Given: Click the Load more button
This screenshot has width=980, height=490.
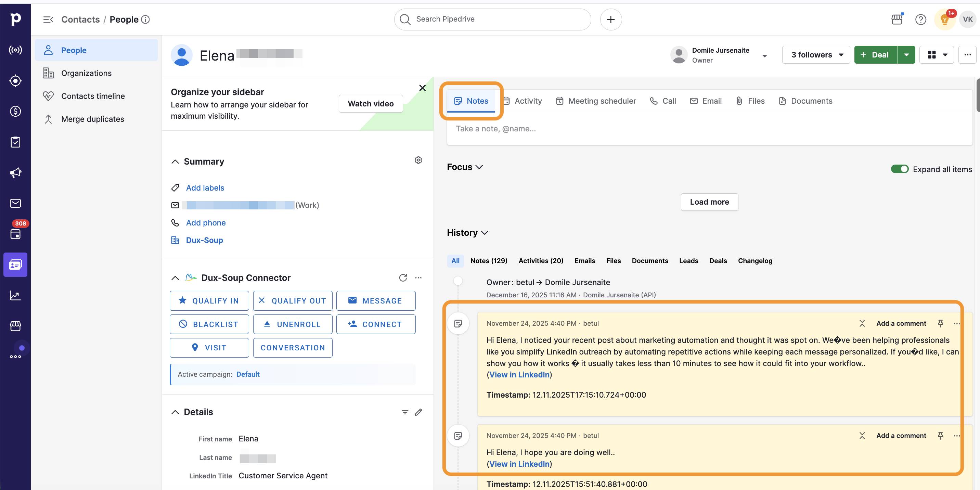Looking at the screenshot, I should (x=709, y=202).
